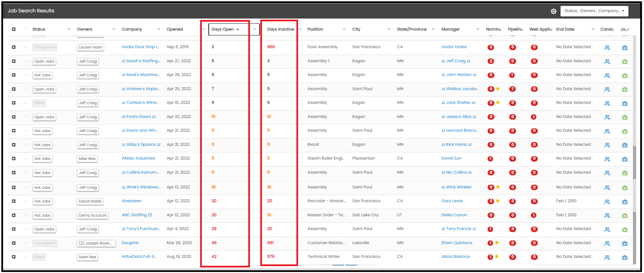View candidates icon for Hodor Door Stop row
The width and height of the screenshot is (644, 273).
coord(607,48)
